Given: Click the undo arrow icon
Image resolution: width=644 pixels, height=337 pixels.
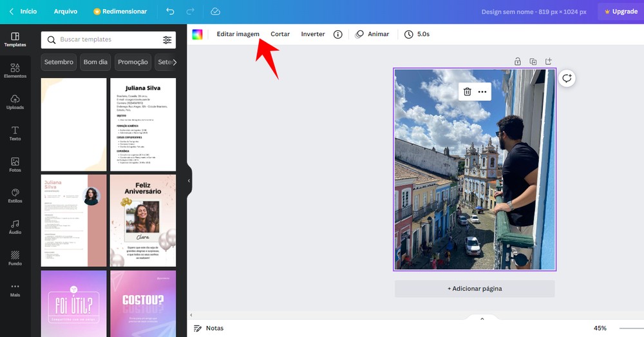Looking at the screenshot, I should (170, 12).
